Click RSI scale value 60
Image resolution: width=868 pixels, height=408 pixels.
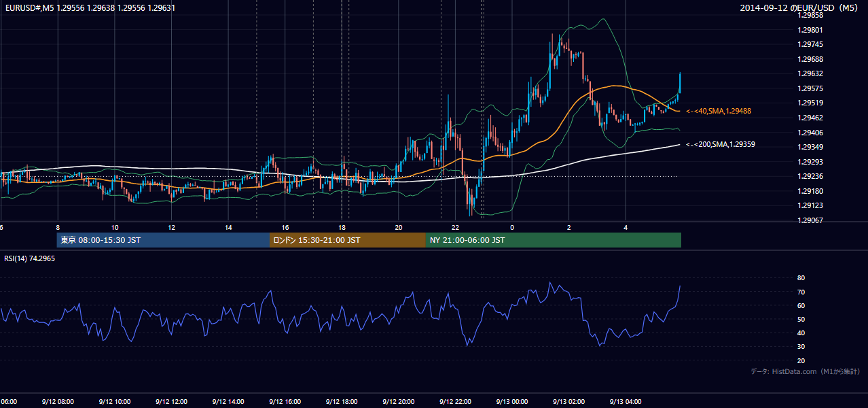[801, 305]
